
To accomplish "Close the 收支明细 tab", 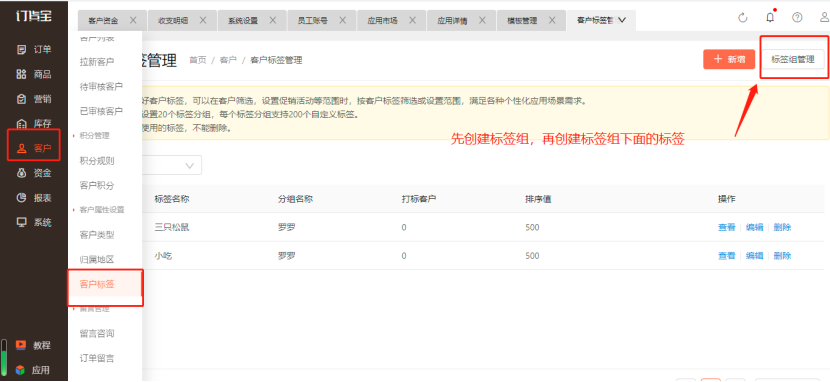I will [203, 20].
